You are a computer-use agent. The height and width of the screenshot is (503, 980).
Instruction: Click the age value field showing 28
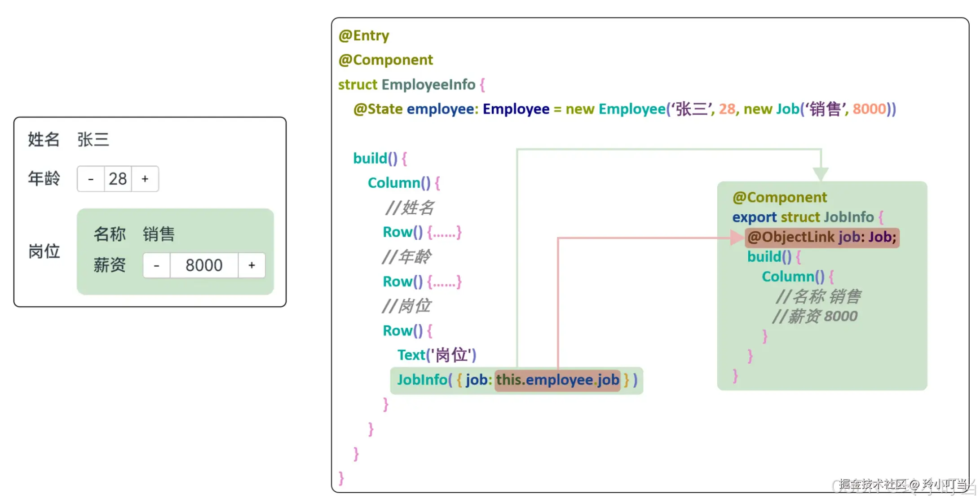(x=118, y=179)
